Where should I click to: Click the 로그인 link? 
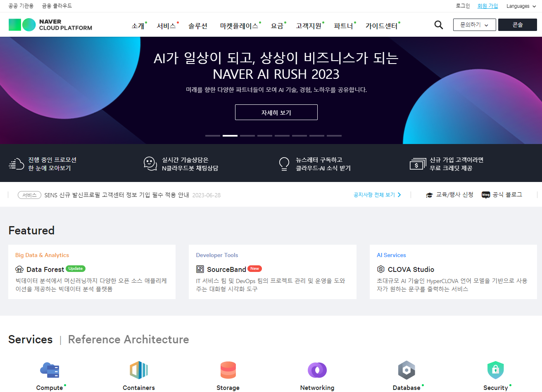pyautogui.click(x=463, y=6)
